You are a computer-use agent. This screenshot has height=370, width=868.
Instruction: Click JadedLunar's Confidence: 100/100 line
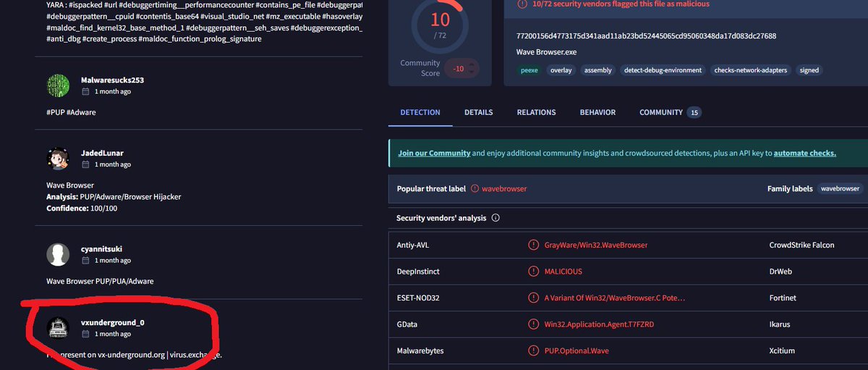(82, 209)
